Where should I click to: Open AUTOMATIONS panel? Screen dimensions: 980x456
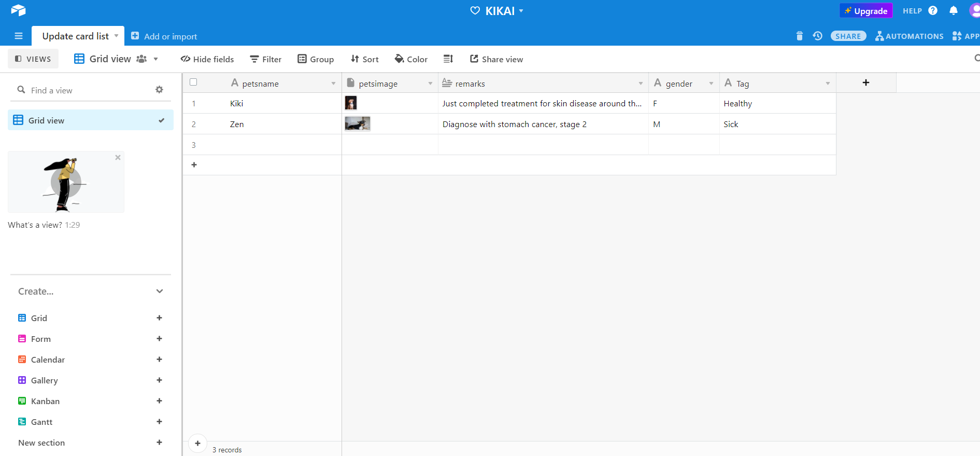coord(910,36)
